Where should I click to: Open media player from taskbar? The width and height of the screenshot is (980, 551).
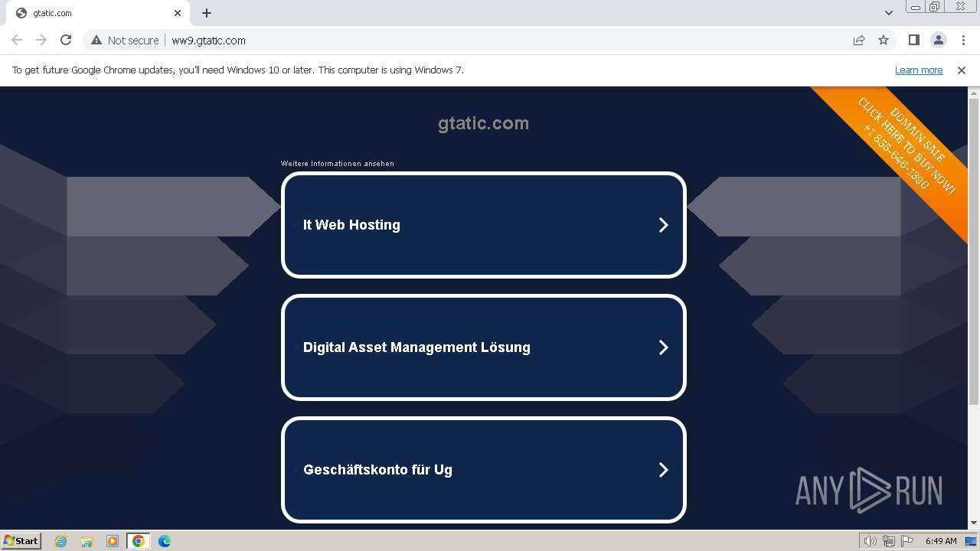pos(113,541)
